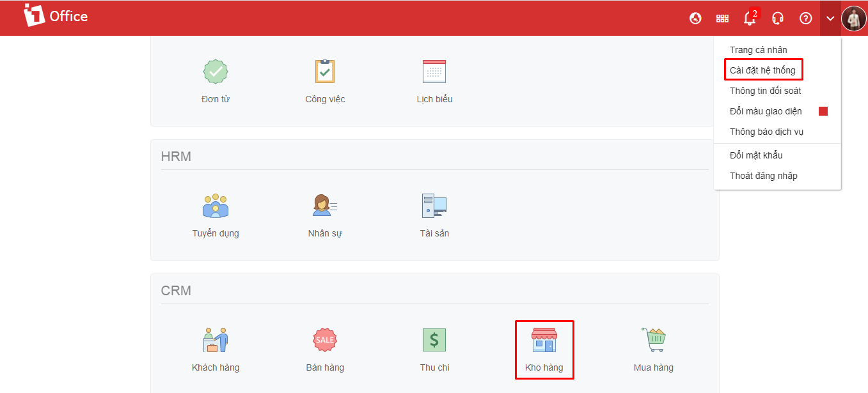
Task: Click the red interface color swatch
Action: [x=823, y=111]
